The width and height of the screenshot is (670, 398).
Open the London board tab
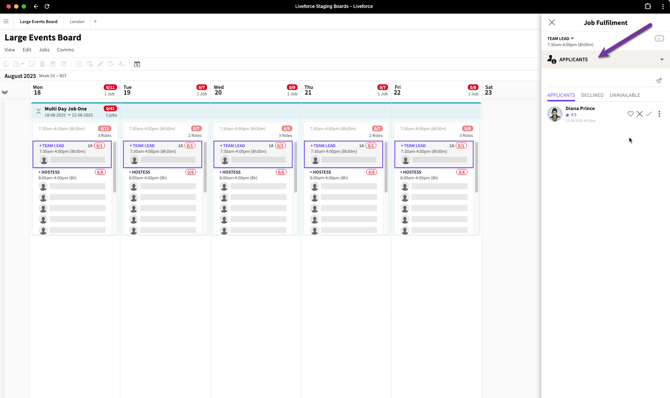tap(77, 21)
